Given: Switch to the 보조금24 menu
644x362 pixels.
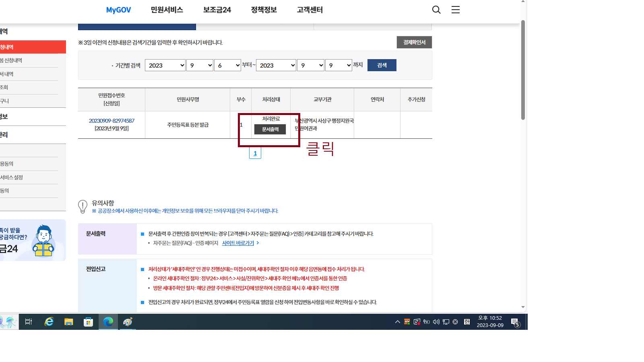Looking at the screenshot, I should pyautogui.click(x=217, y=10).
